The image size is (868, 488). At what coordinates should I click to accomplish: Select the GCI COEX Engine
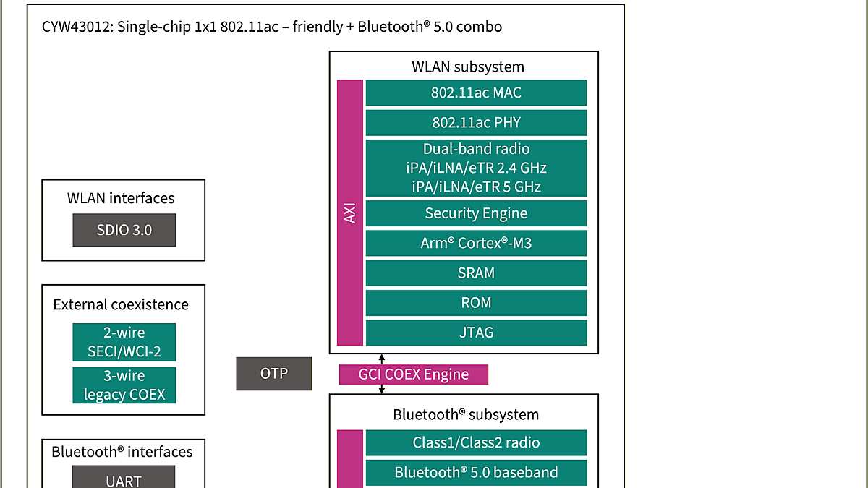pos(413,374)
